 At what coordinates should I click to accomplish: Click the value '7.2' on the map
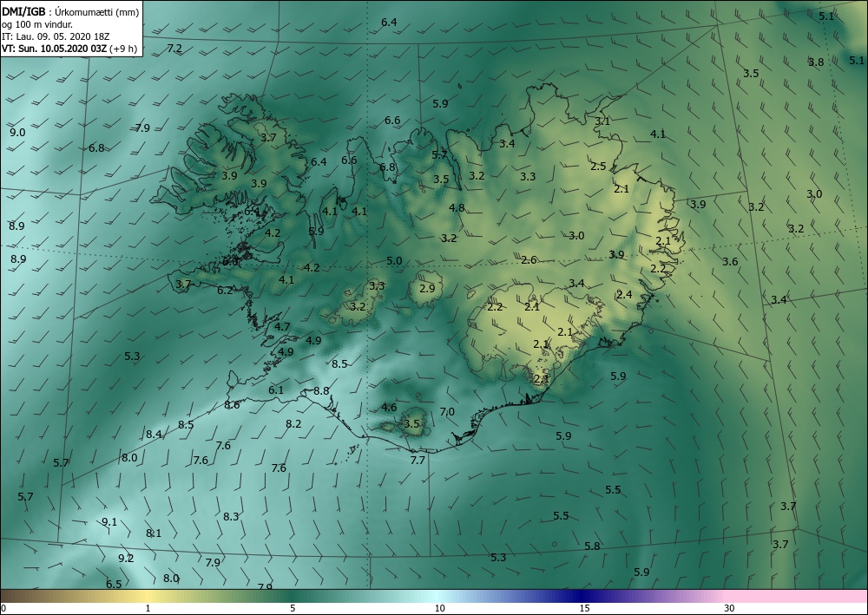click(174, 49)
